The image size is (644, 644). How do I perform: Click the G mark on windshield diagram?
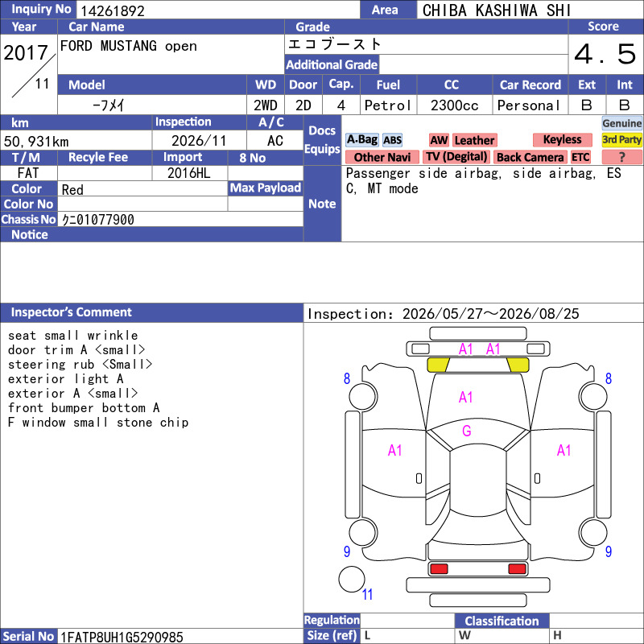pos(467,431)
